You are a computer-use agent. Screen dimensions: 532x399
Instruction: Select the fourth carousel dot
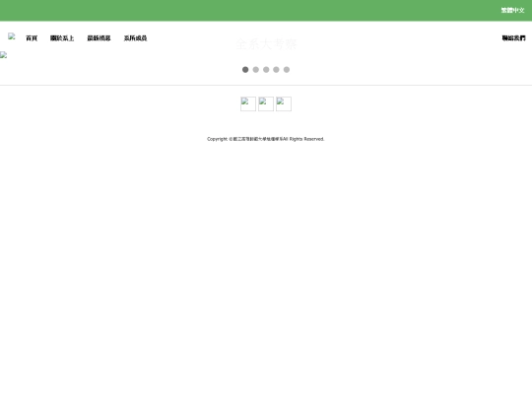click(276, 70)
